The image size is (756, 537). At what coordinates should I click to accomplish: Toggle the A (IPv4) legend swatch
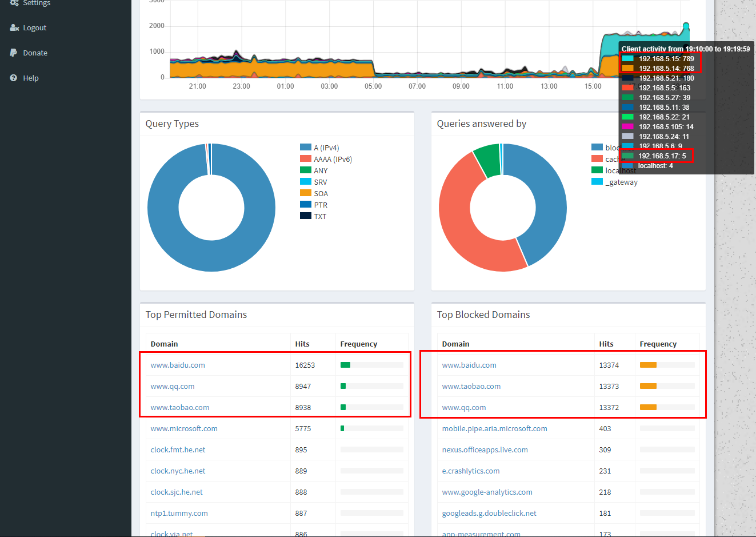point(306,147)
